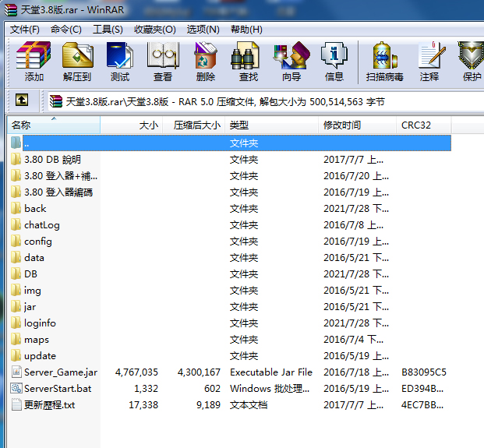Click the Server_Game.jar file icon
Screen dimensions: 484x448
[16, 372]
